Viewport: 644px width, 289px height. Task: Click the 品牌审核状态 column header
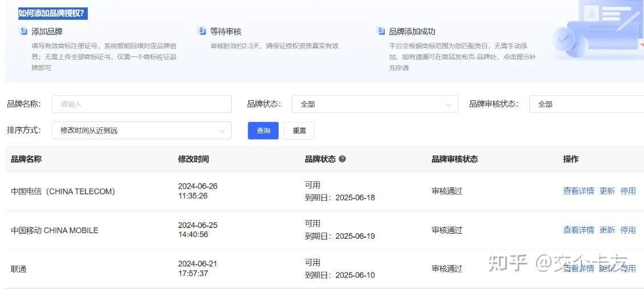tap(454, 159)
